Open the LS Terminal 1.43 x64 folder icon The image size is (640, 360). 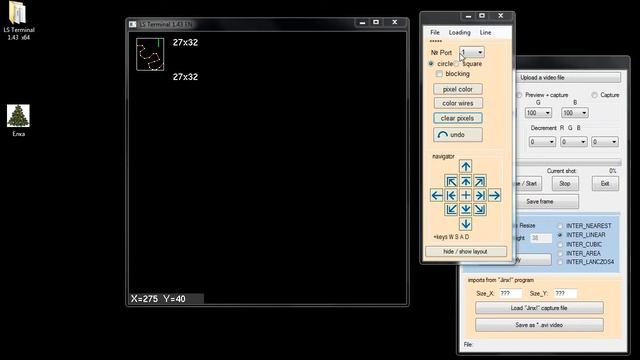click(x=18, y=20)
